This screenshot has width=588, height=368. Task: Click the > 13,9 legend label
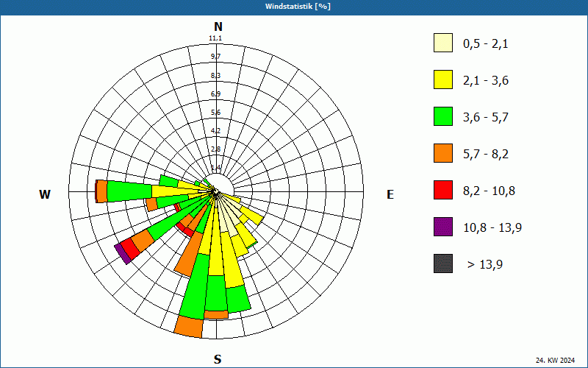coord(485,265)
